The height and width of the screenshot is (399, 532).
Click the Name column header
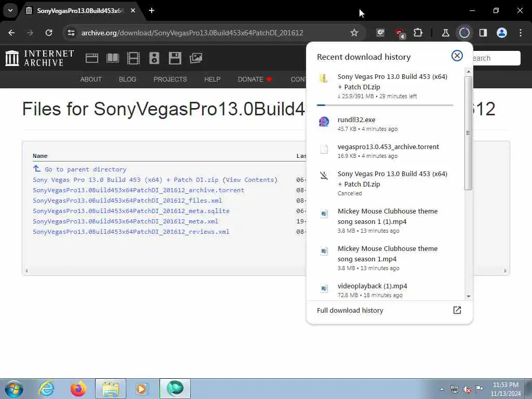(x=40, y=156)
